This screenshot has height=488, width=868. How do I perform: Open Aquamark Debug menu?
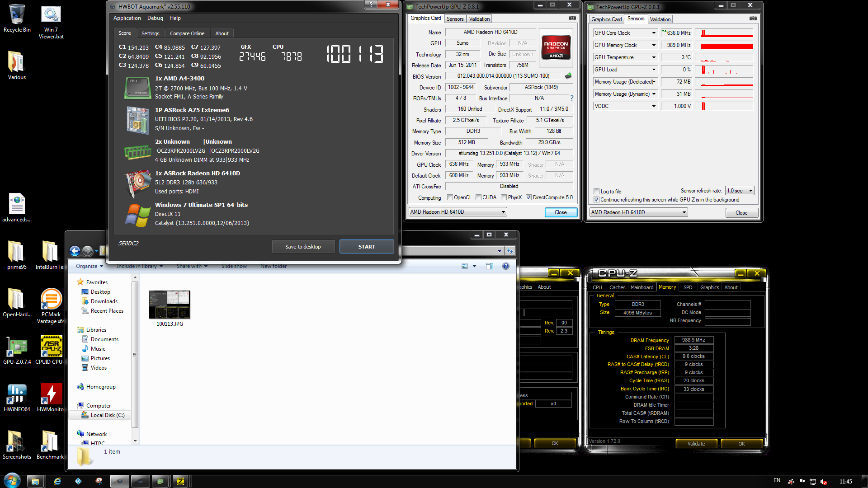(155, 18)
